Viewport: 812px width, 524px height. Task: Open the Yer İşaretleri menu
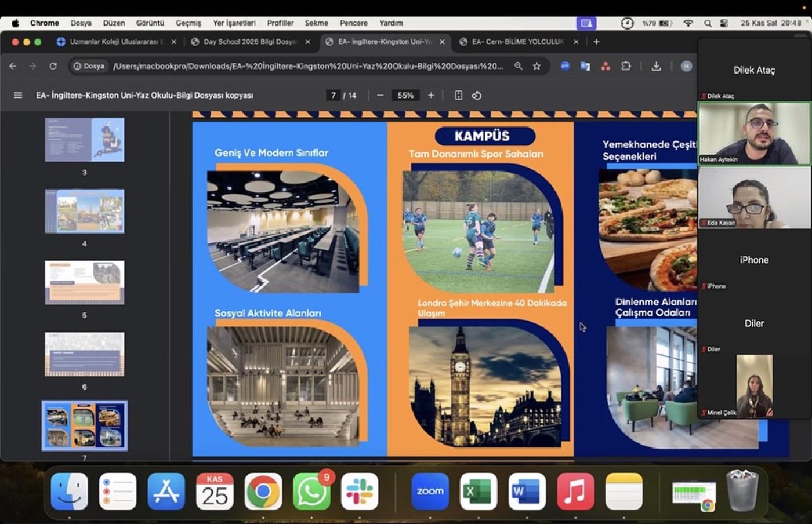[x=234, y=23]
